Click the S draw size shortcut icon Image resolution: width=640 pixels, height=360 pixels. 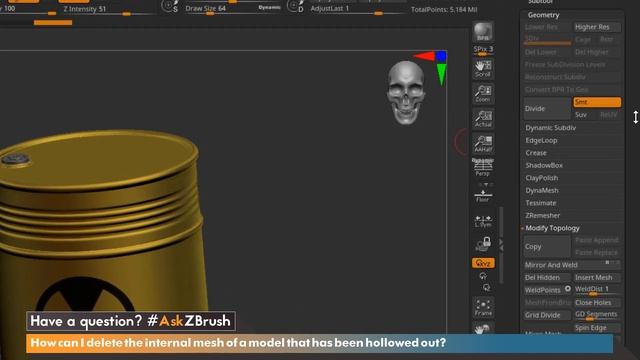coord(169,7)
